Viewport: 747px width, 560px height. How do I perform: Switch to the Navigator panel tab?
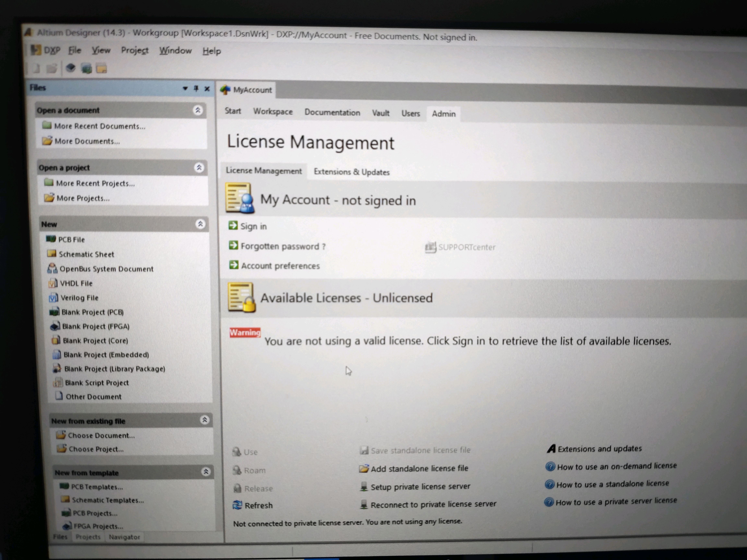pos(124,537)
